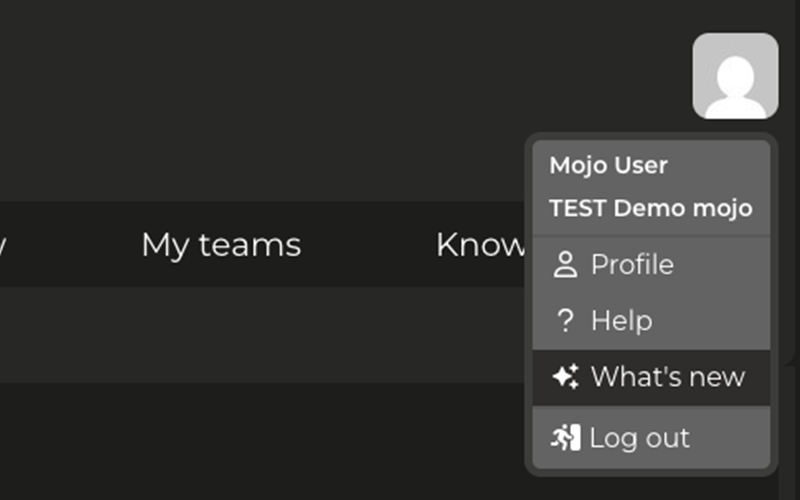Collapse the user menu via avatar thumbnail
Viewport: 800px width, 500px height.
click(x=735, y=76)
